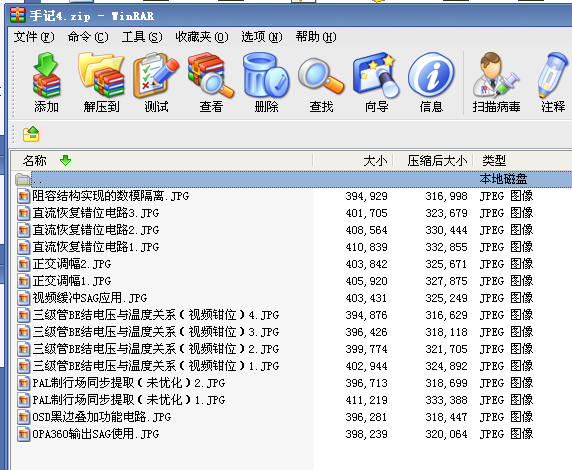This screenshot has height=470, width=572.
Task: Click file icon of 阻容结构实现的数模隔离.JPG
Action: tap(23, 196)
